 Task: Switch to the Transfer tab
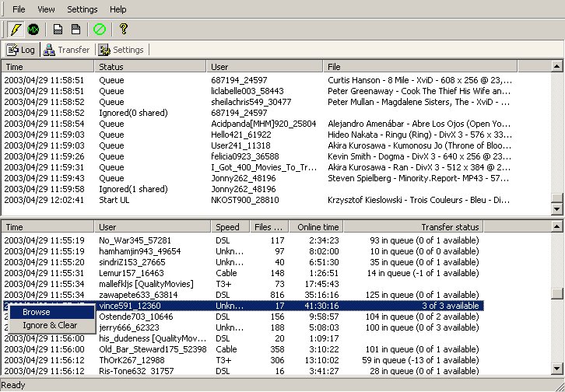click(67, 50)
